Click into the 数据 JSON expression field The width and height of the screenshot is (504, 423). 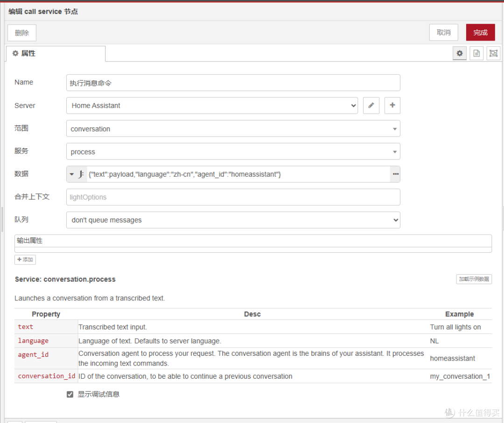pyautogui.click(x=238, y=174)
